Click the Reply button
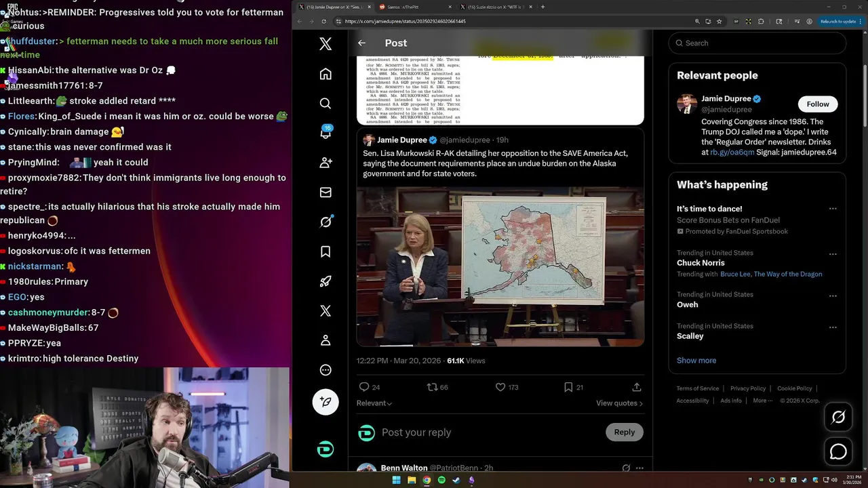 [x=625, y=432]
